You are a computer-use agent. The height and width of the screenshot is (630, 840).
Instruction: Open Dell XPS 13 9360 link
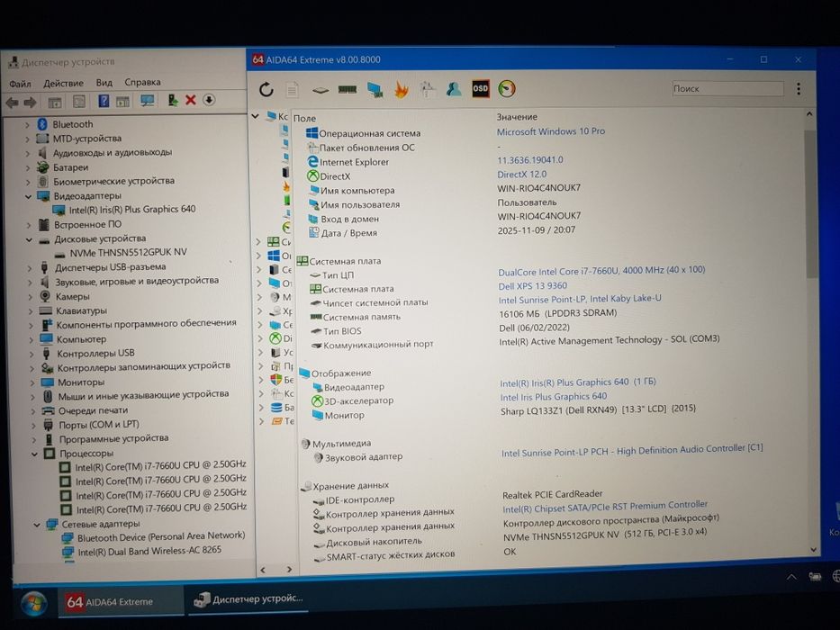[x=532, y=285]
